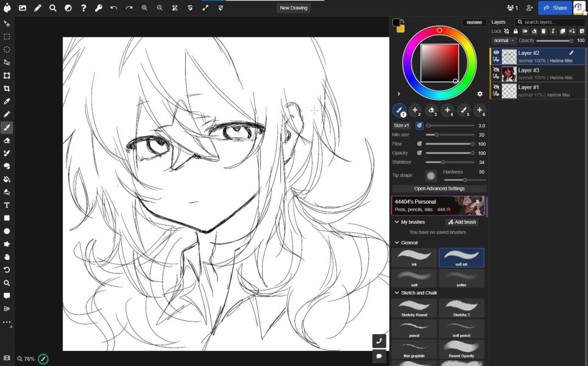This screenshot has width=588, height=366.
Task: Toggle pen pressure for Flow
Action: click(419, 144)
